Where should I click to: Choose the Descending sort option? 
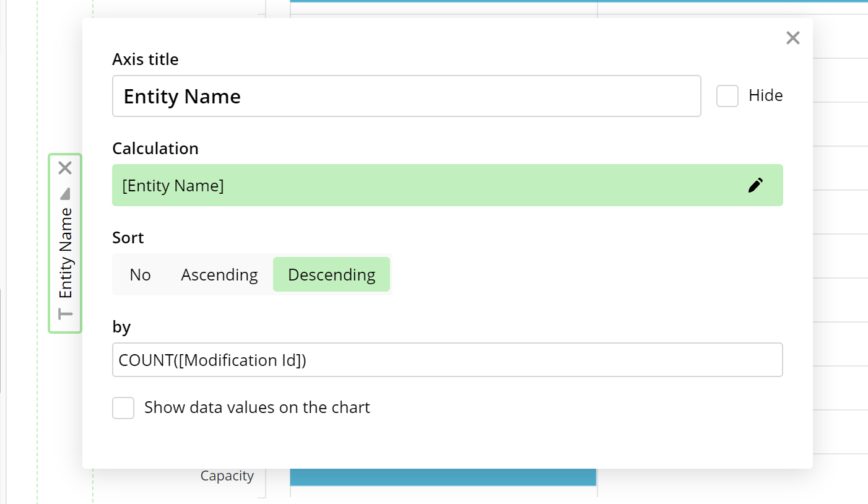(x=331, y=275)
